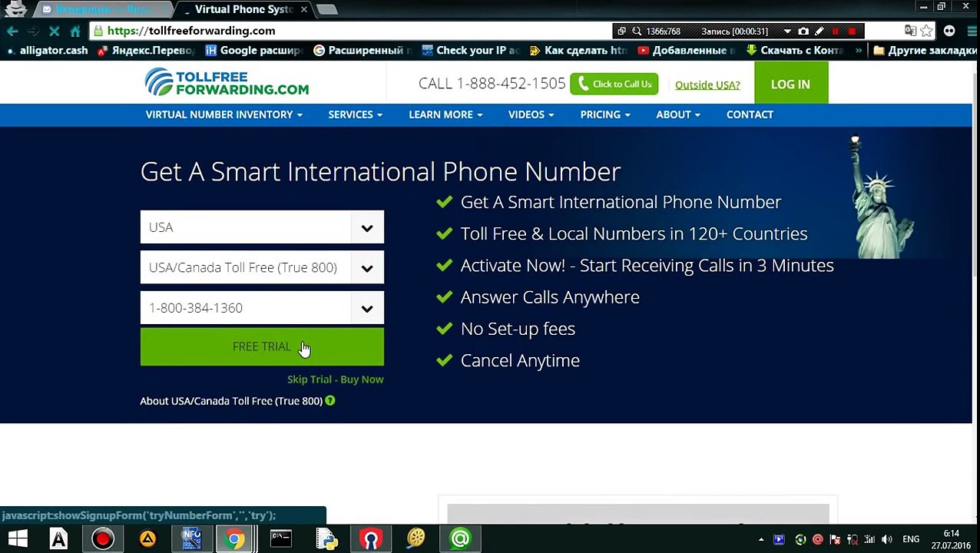Switch to the Virtual Phone System tab

coord(243,9)
